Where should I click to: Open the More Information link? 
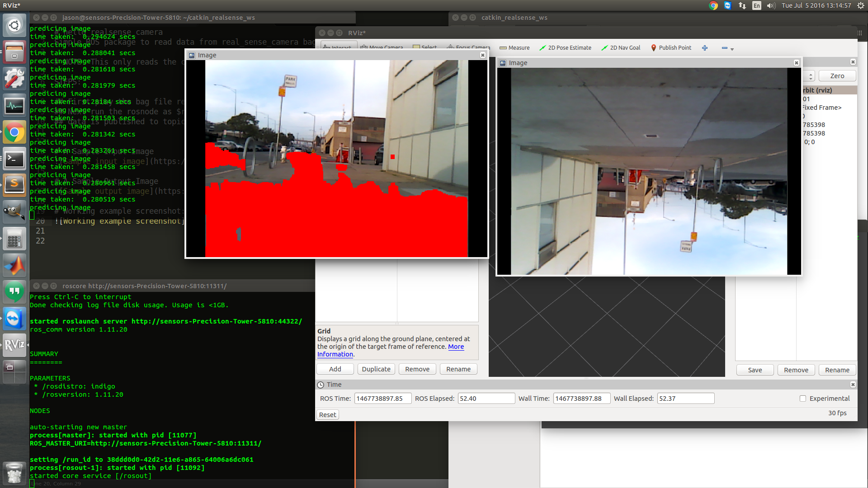coord(456,347)
